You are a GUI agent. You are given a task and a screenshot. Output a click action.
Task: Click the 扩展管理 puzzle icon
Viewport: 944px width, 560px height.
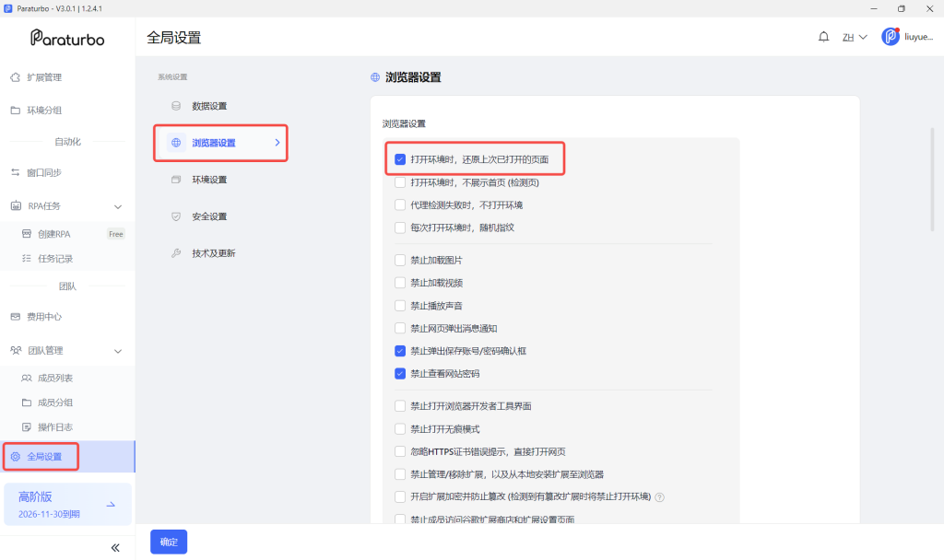[16, 77]
